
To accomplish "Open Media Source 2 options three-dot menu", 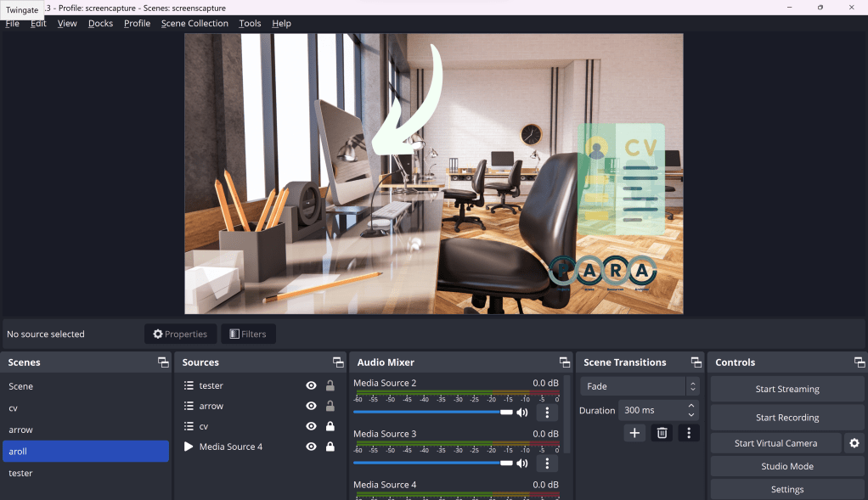I will tap(547, 413).
